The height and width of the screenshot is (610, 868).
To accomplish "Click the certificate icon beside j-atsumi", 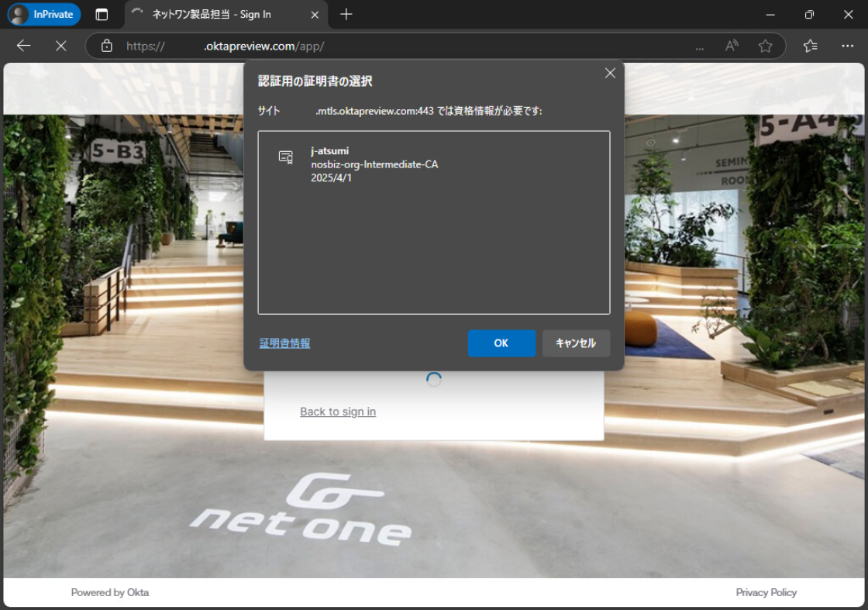I will [x=286, y=157].
